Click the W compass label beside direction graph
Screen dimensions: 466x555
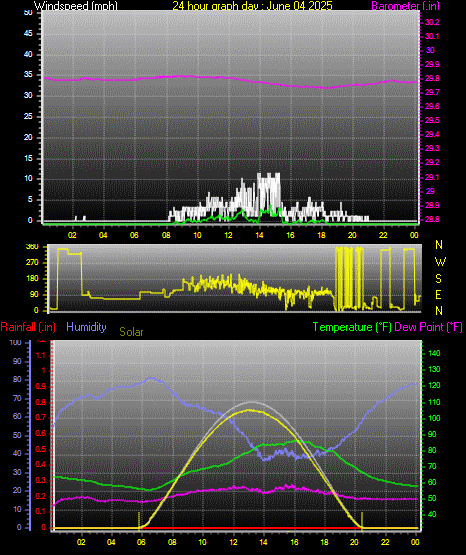(x=440, y=262)
